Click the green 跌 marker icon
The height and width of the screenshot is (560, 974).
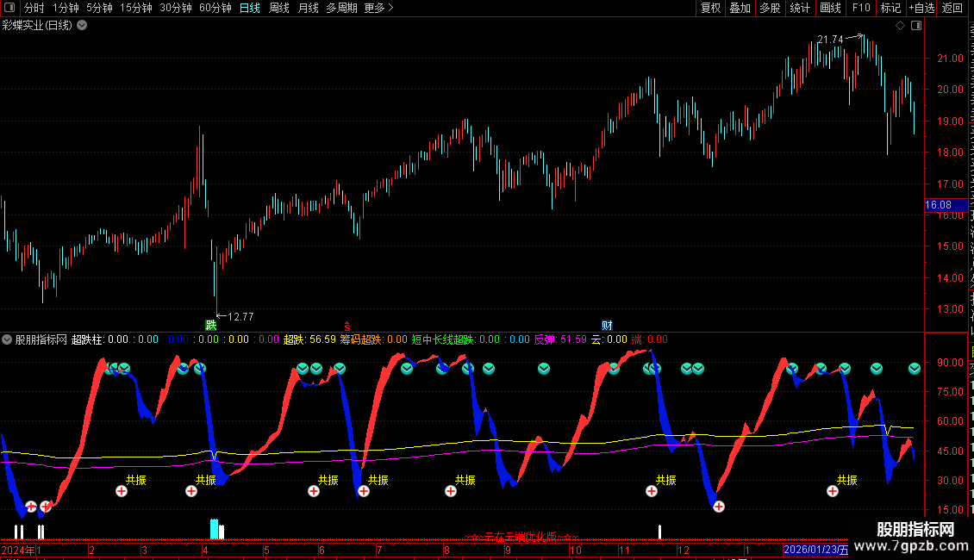211,326
